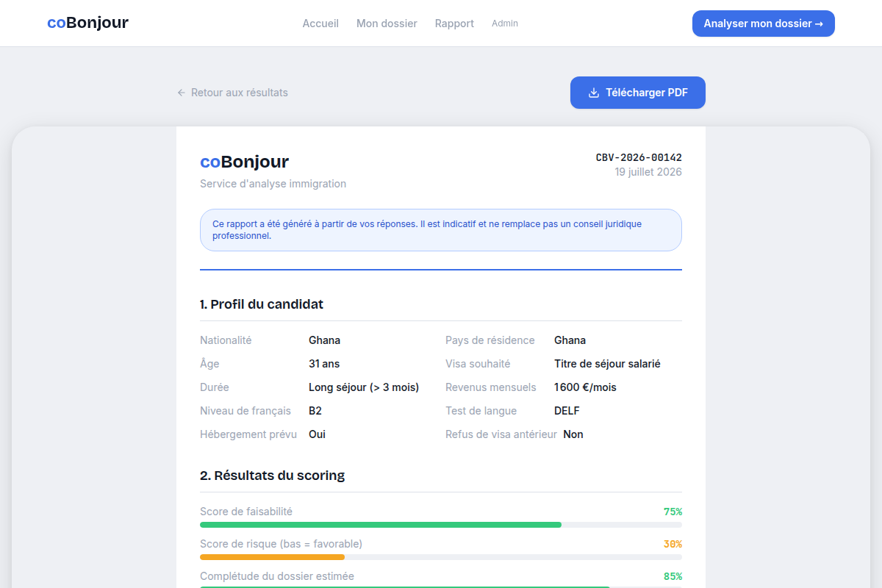Viewport: 882px width, 588px height.
Task: Click the orange Score de risque bar
Action: point(272,557)
